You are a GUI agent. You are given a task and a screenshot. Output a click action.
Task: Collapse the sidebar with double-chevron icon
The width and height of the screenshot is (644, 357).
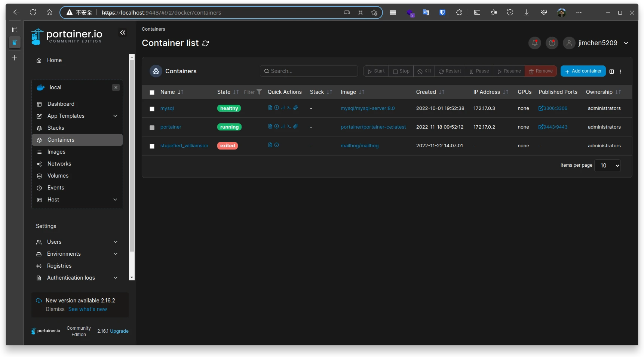[x=123, y=33]
